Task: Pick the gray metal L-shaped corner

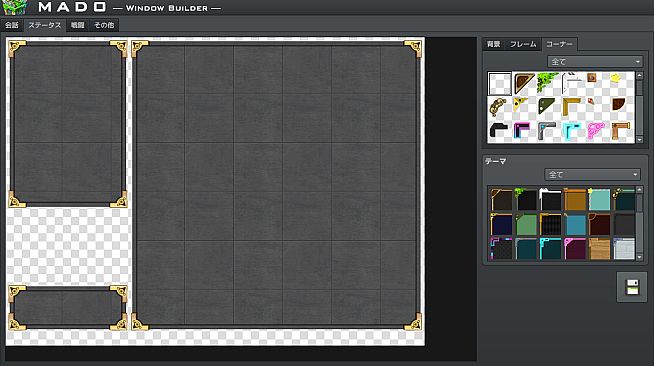Action: click(548, 131)
